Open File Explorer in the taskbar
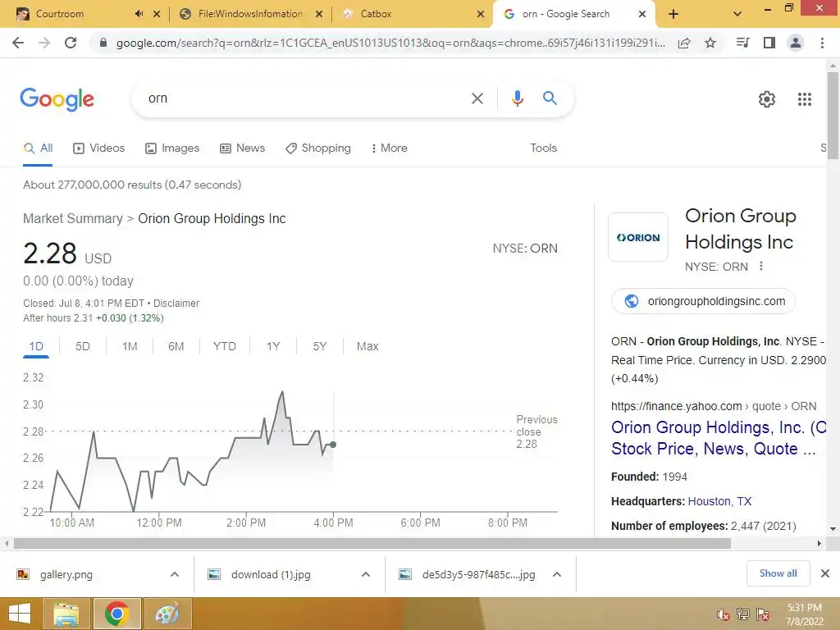Viewport: 840px width, 630px height. click(66, 614)
